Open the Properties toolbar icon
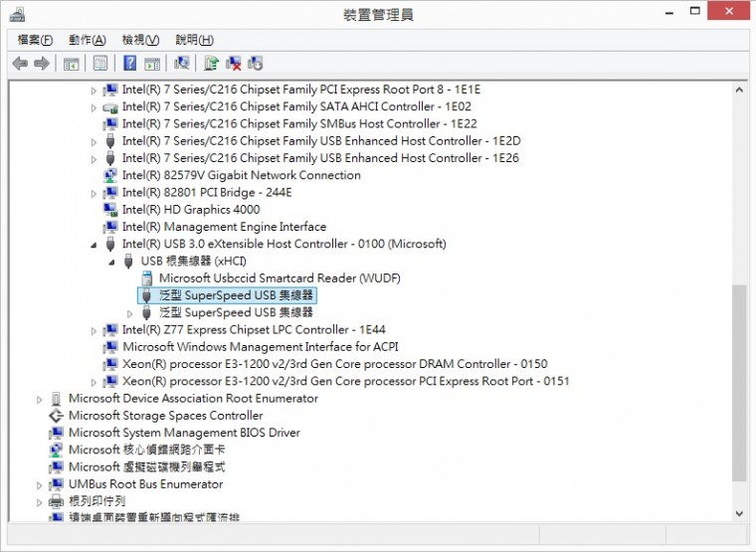Image resolution: width=756 pixels, height=552 pixels. pyautogui.click(x=100, y=63)
